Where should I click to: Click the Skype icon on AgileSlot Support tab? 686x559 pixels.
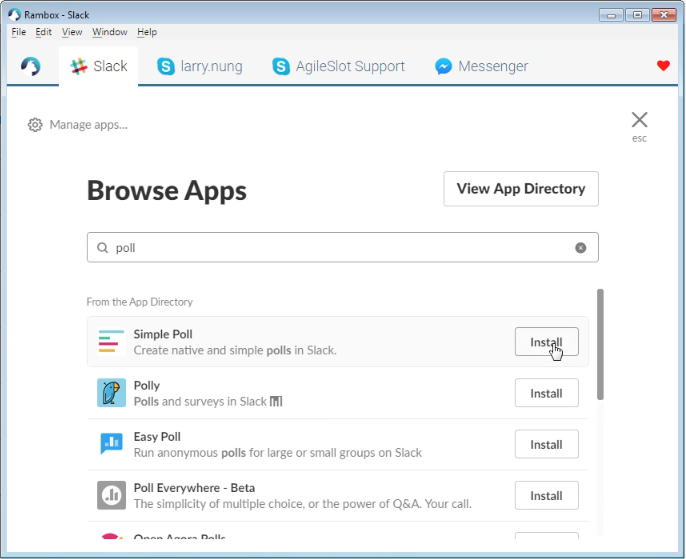point(281,66)
